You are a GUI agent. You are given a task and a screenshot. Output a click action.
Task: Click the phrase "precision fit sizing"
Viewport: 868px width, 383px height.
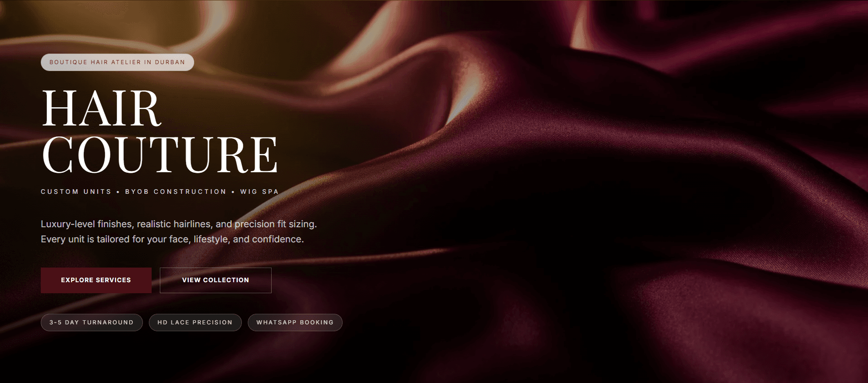pos(275,224)
